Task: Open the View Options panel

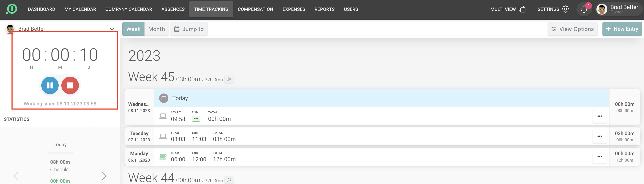Action: (572, 29)
